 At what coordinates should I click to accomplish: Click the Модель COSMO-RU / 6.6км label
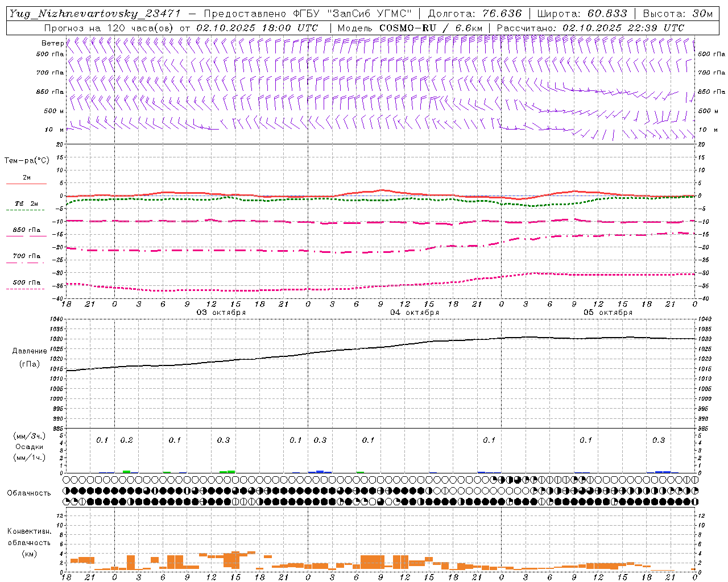pos(410,28)
